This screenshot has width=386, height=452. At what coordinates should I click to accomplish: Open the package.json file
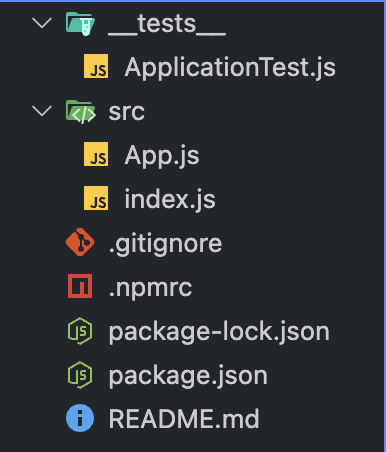(x=188, y=376)
